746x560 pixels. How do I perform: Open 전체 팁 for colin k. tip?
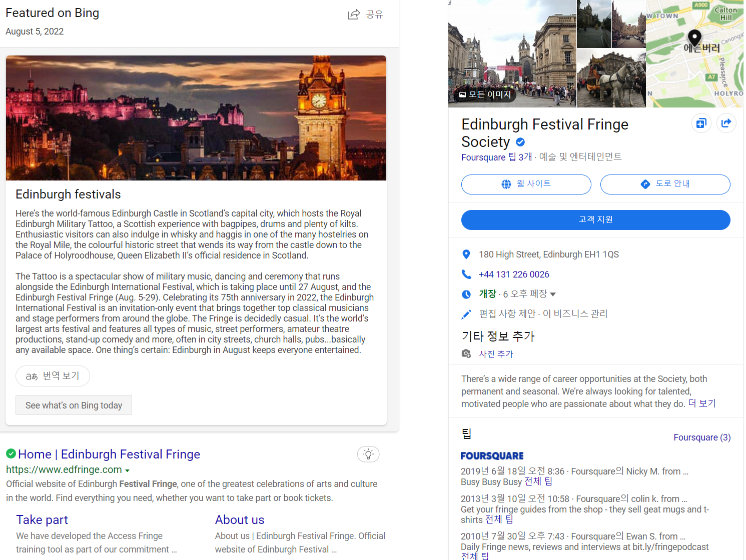tap(499, 519)
